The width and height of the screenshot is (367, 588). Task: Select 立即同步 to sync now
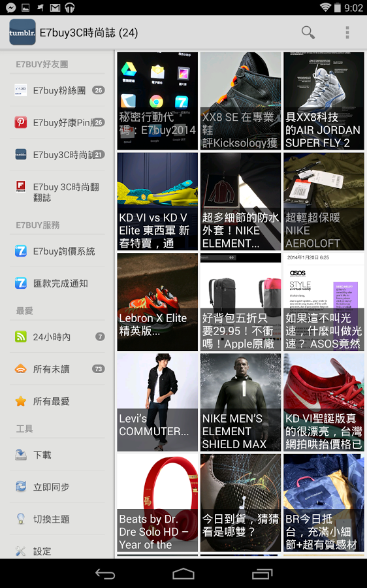pyautogui.click(x=57, y=487)
